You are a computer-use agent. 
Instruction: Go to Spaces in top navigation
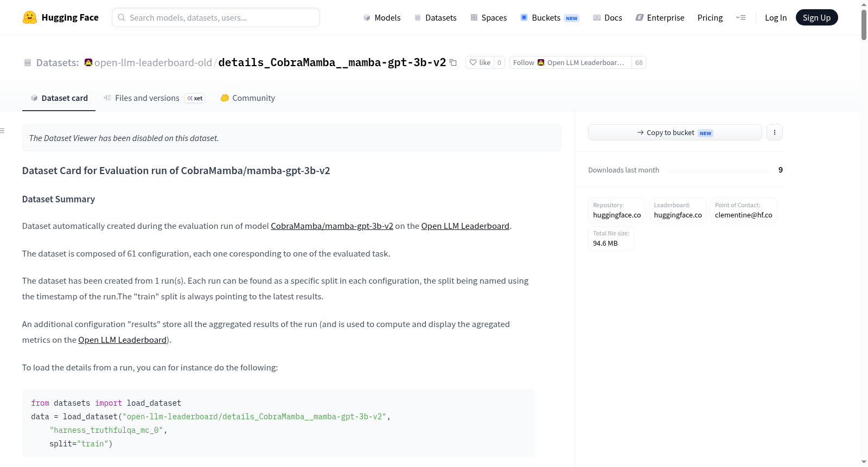488,18
